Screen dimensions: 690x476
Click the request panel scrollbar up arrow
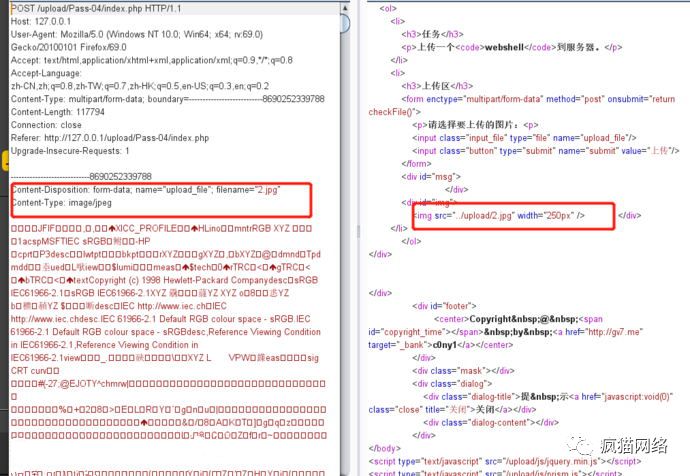(x=345, y=8)
